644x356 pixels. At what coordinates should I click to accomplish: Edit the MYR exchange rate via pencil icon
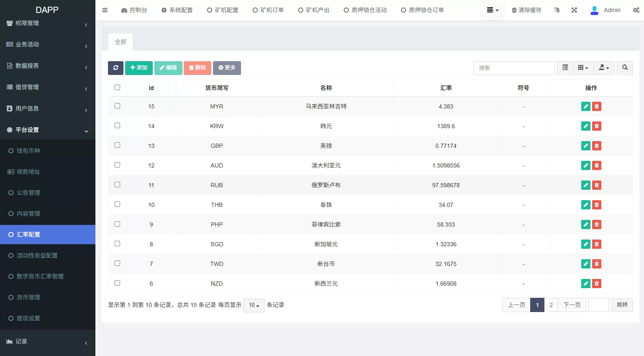click(x=585, y=106)
